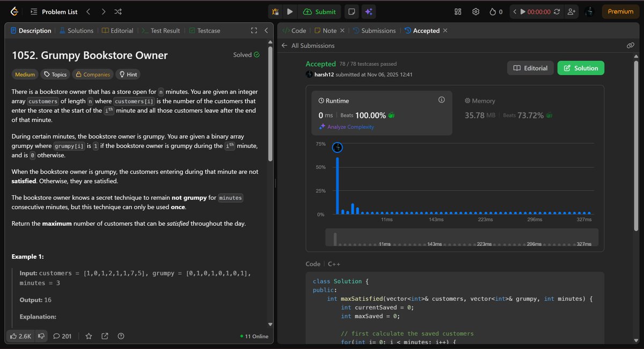This screenshot has height=349, width=644.
Task: Expand the Companies tag
Action: pyautogui.click(x=93, y=75)
